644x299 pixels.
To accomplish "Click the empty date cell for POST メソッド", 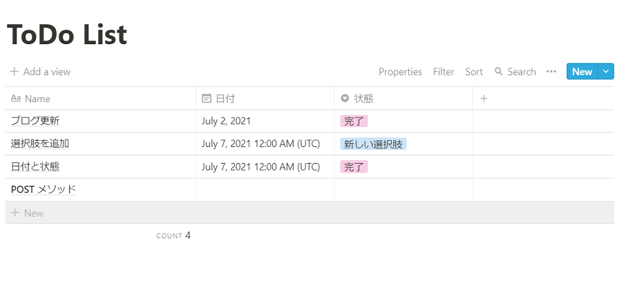I will [265, 190].
